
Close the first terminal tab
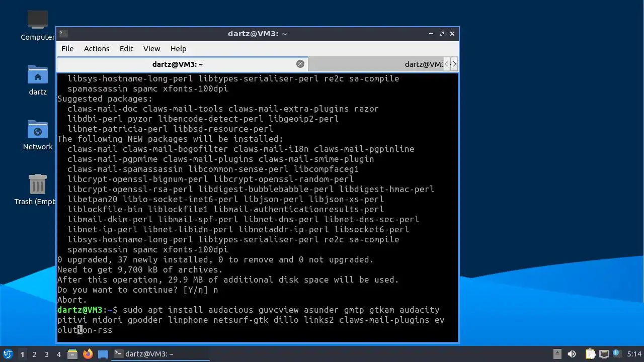coord(300,64)
